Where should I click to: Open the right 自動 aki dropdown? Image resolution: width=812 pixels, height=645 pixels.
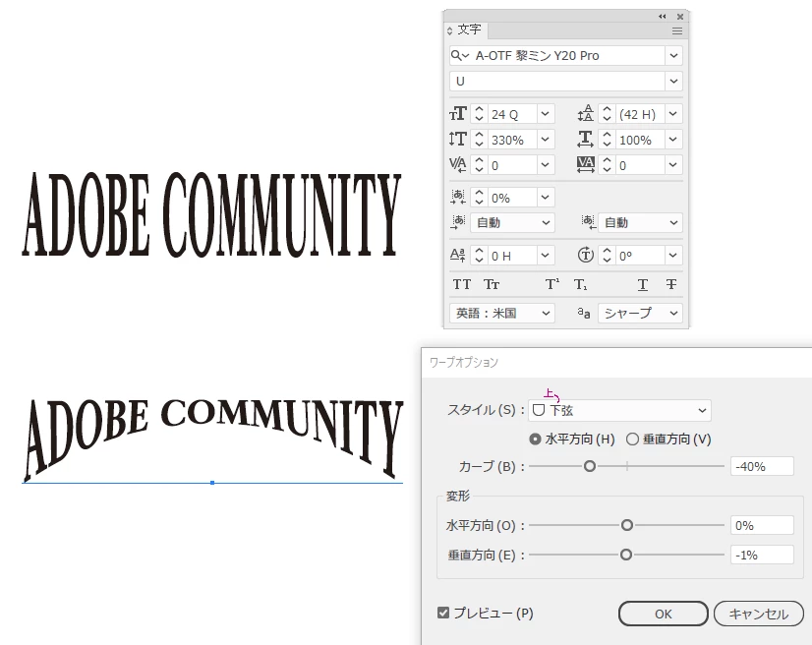(x=640, y=222)
